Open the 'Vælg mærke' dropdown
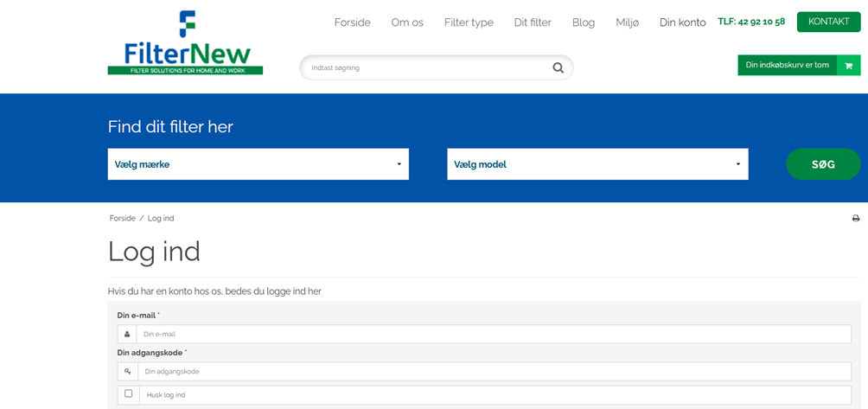868x409 pixels. coord(258,164)
